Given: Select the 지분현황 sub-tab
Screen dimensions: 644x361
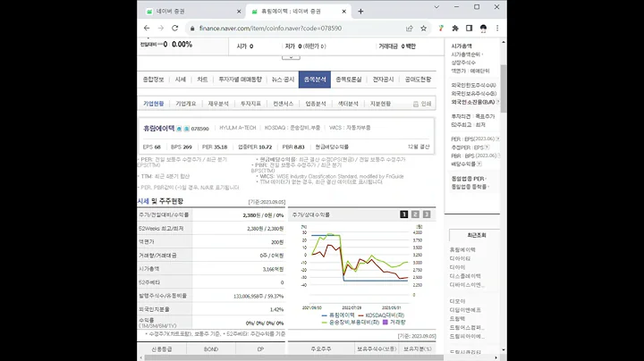Looking at the screenshot, I should pos(380,104).
